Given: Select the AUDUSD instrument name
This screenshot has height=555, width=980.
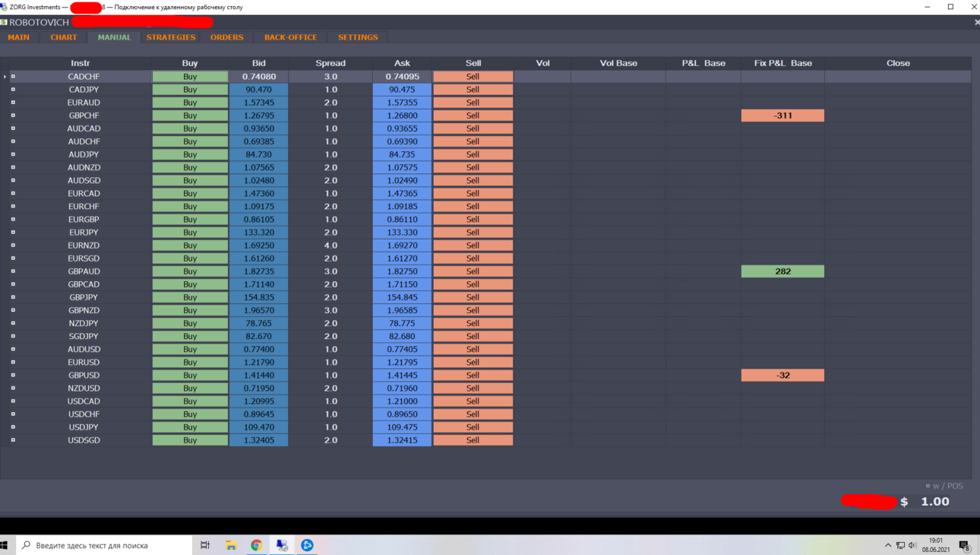Looking at the screenshot, I should click(x=84, y=349).
